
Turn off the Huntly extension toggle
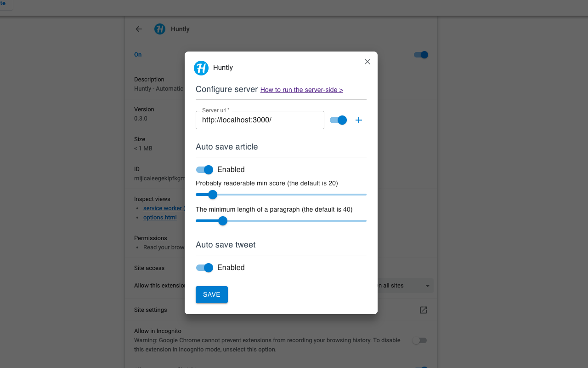coord(421,55)
